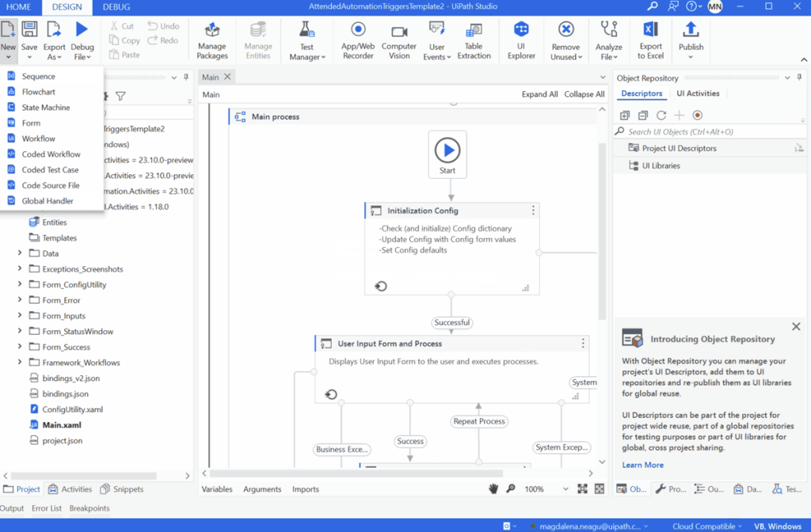Click the Copy icon
This screenshot has width=811, height=532.
pyautogui.click(x=114, y=40)
